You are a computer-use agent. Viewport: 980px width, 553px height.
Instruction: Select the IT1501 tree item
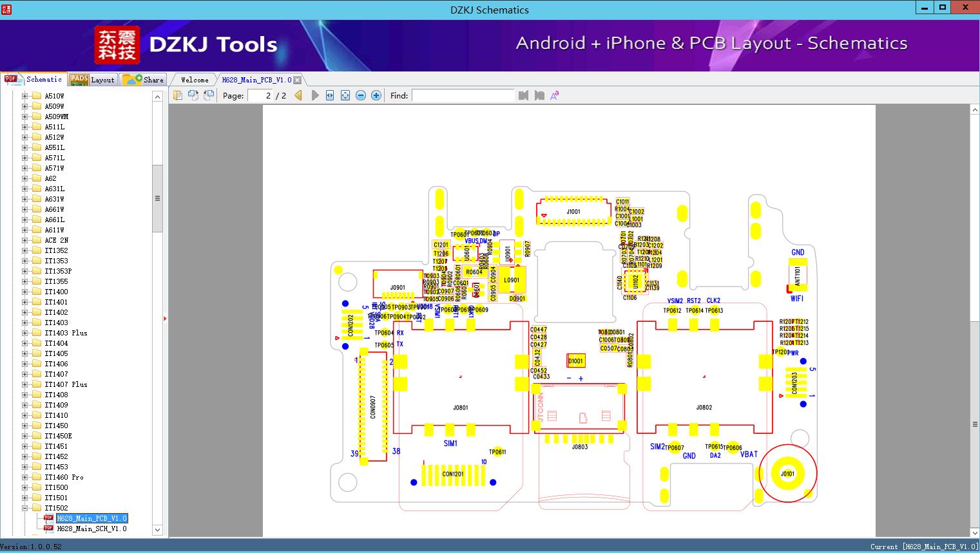coord(56,498)
